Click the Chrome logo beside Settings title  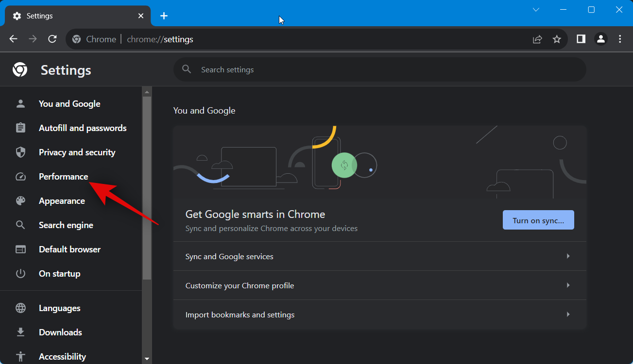coord(20,70)
